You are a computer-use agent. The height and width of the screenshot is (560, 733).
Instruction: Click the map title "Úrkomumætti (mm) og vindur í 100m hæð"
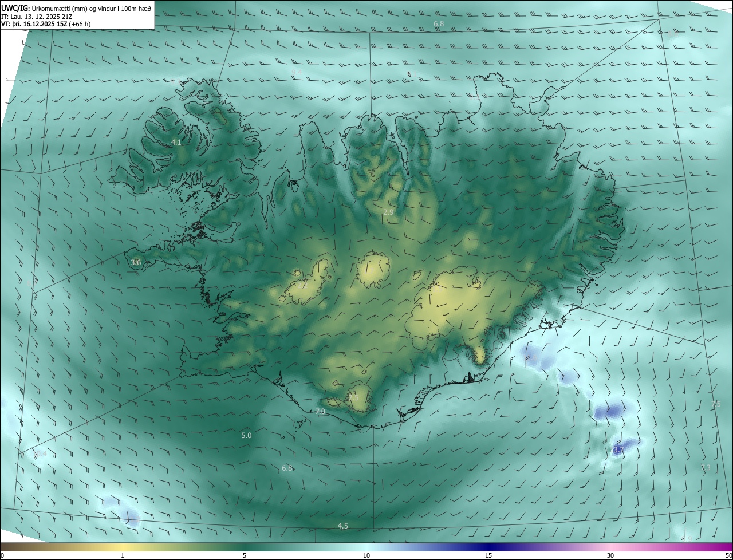tap(91, 9)
